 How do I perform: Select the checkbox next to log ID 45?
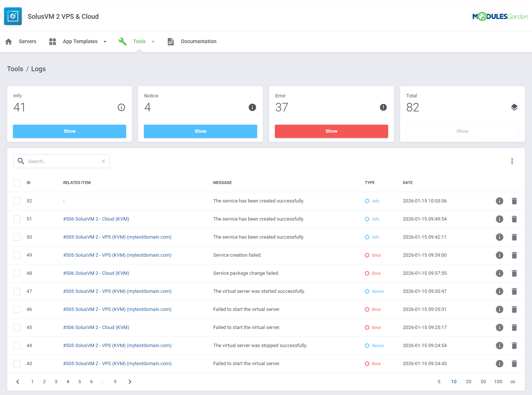17,327
